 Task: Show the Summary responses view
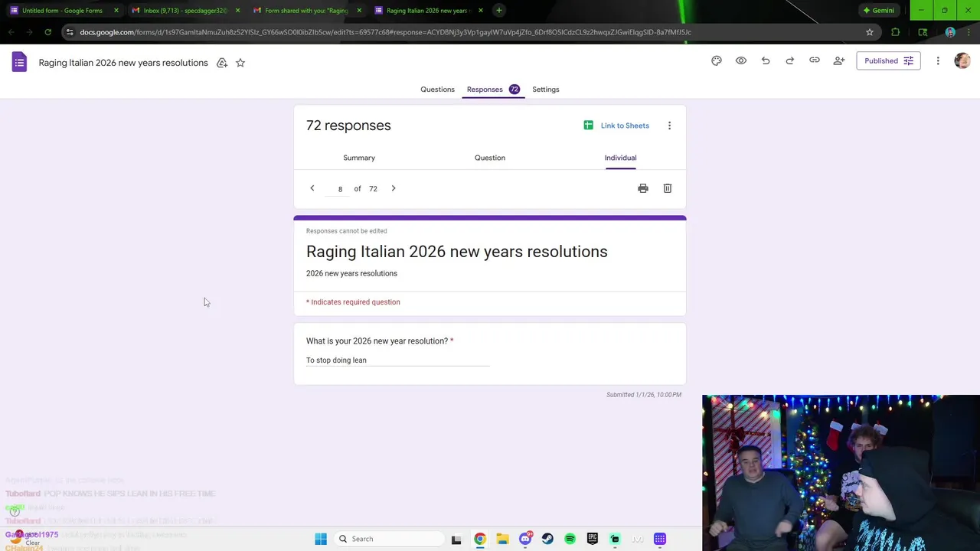[359, 158]
